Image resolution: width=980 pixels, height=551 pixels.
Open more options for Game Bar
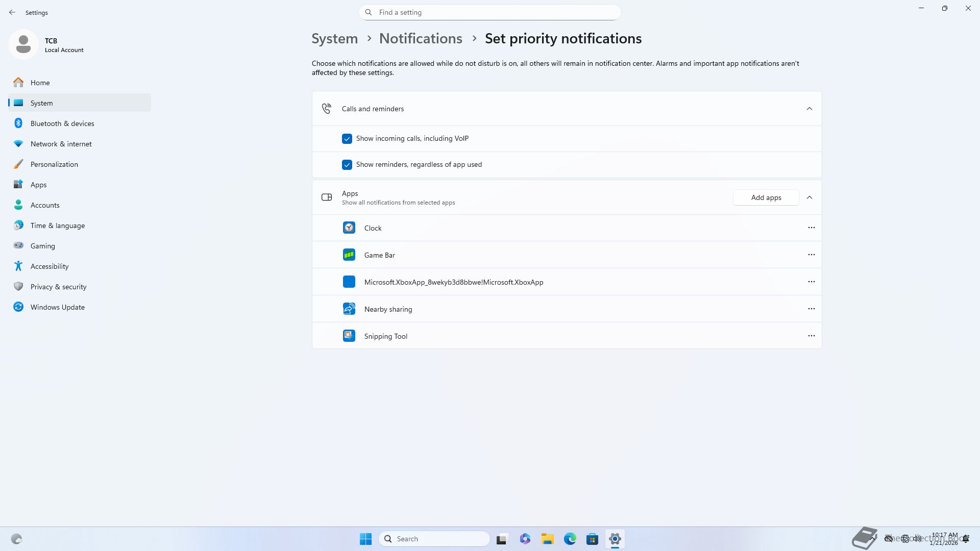[811, 255]
